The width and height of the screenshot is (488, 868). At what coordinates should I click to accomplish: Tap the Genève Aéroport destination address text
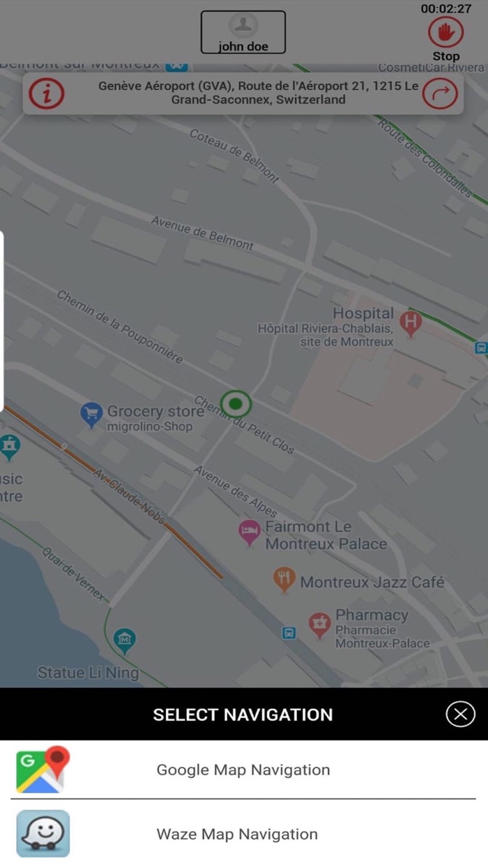[x=259, y=93]
